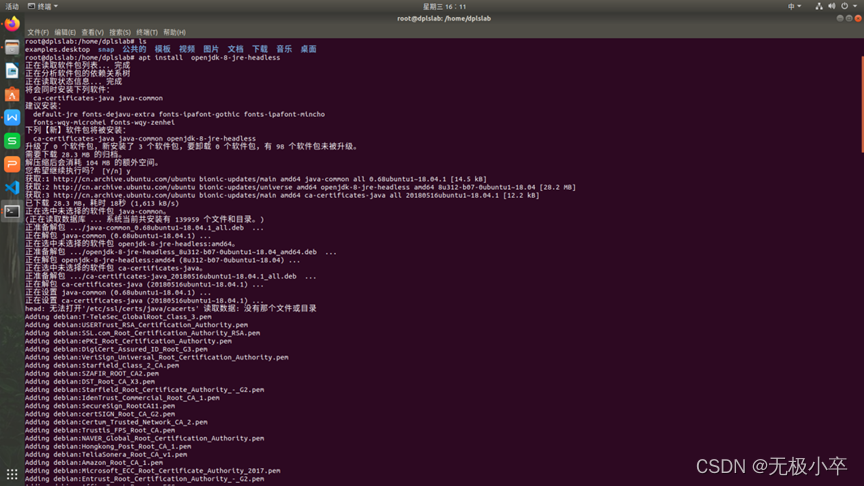The height and width of the screenshot is (486, 864).
Task: Open the 帮助(H) menu
Action: 174,32
